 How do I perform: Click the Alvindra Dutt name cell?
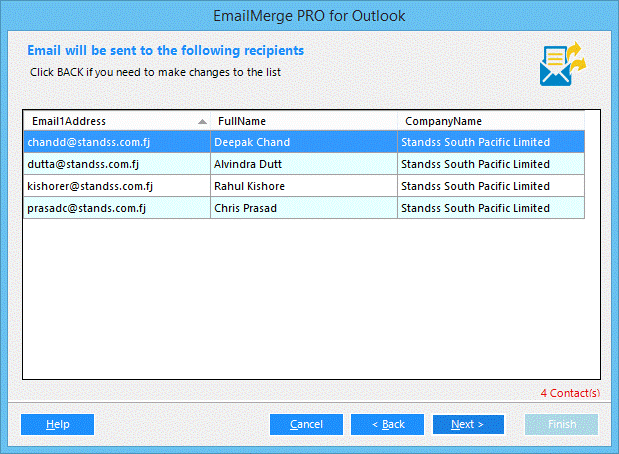304,164
